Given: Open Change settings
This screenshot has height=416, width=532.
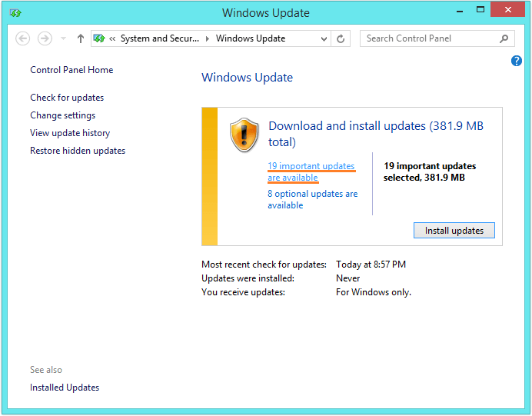Looking at the screenshot, I should (x=63, y=115).
